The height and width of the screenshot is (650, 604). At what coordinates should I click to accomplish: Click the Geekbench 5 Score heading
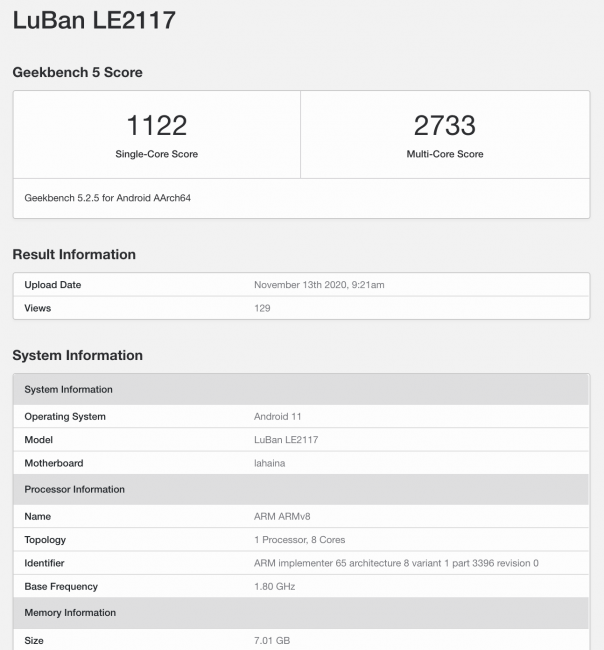pyautogui.click(x=77, y=73)
